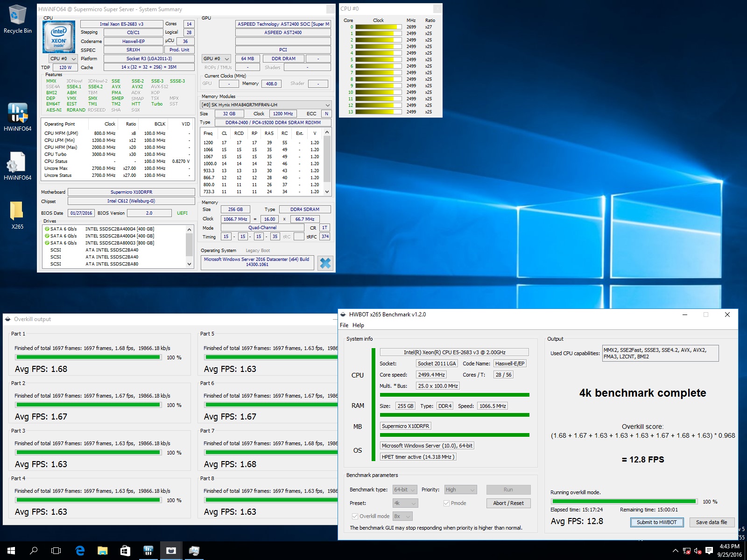Image resolution: width=747 pixels, height=560 pixels.
Task: Click up arrow of Drives list scrollbar
Action: click(x=190, y=229)
